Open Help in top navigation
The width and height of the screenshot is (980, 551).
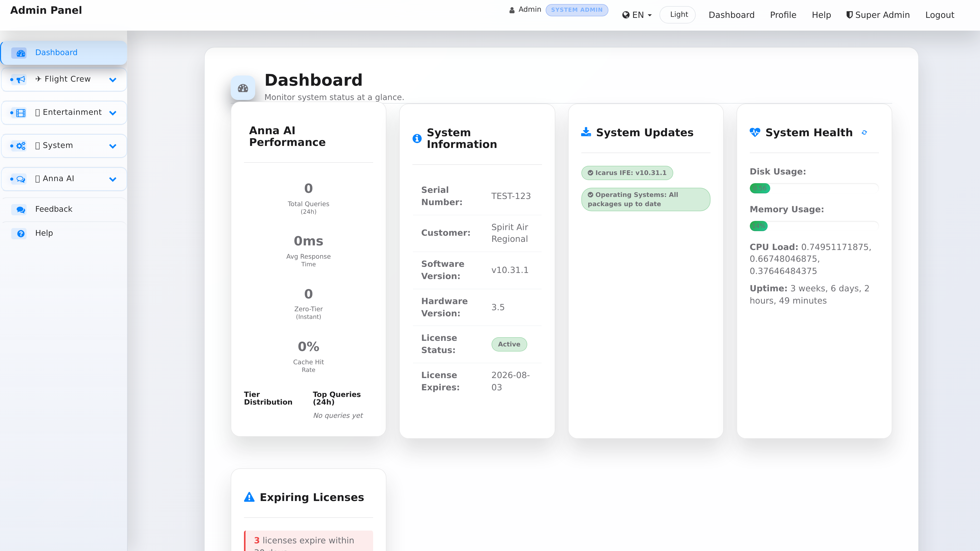pyautogui.click(x=821, y=15)
